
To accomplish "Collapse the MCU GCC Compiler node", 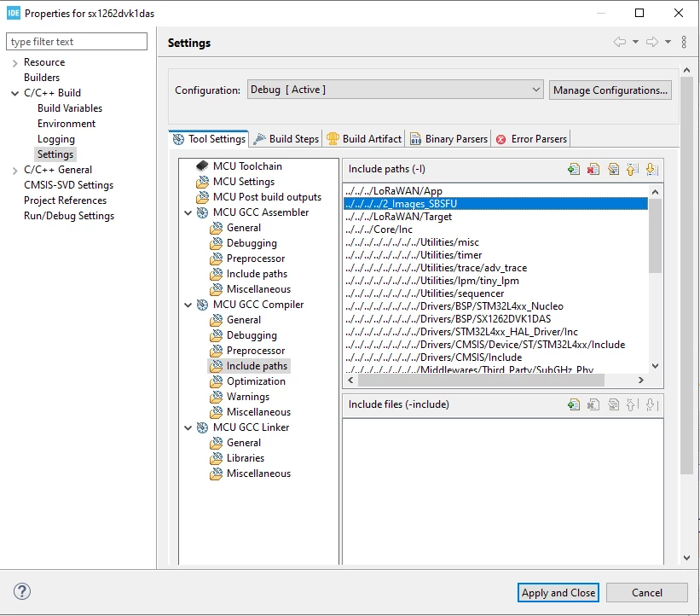I will point(188,305).
